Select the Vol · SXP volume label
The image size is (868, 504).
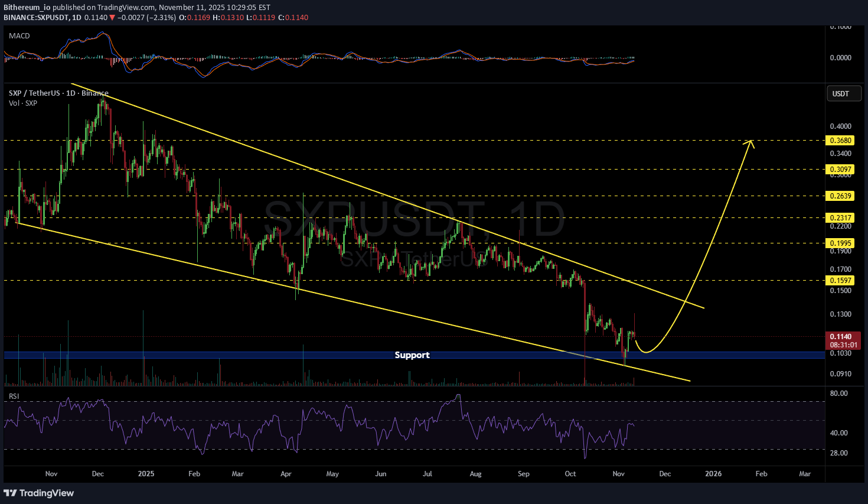coord(23,103)
